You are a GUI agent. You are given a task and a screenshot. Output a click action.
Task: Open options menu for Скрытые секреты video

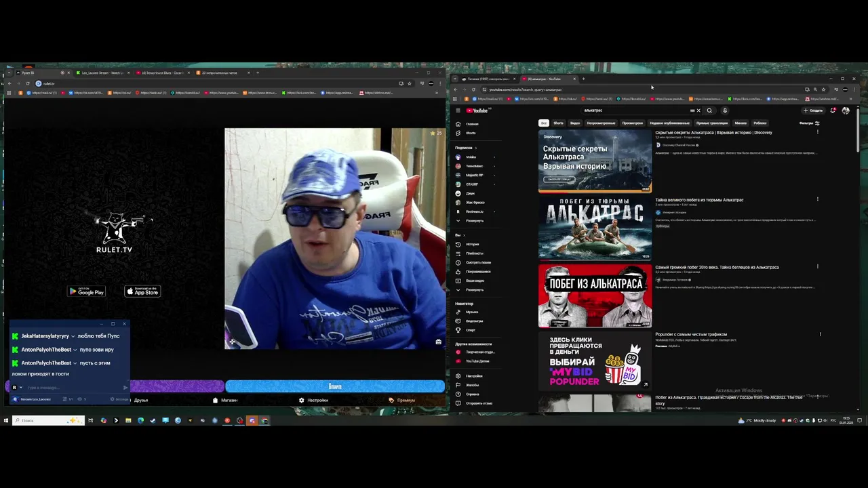coord(817,132)
